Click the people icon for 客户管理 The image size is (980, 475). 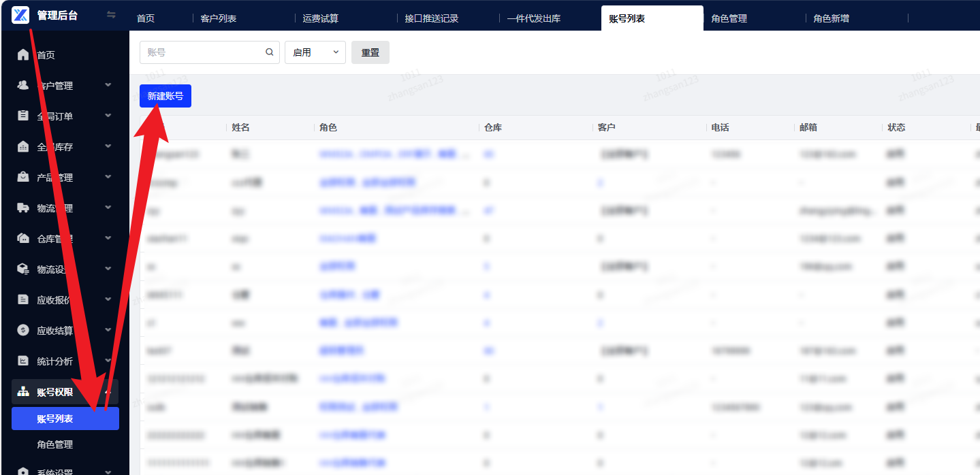tap(23, 85)
